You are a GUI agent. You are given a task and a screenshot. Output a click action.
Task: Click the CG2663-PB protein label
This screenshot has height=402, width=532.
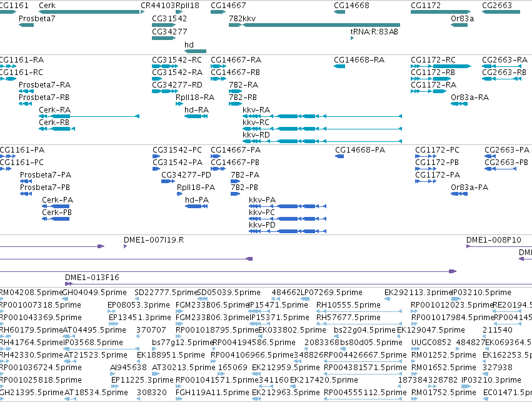[506, 163]
